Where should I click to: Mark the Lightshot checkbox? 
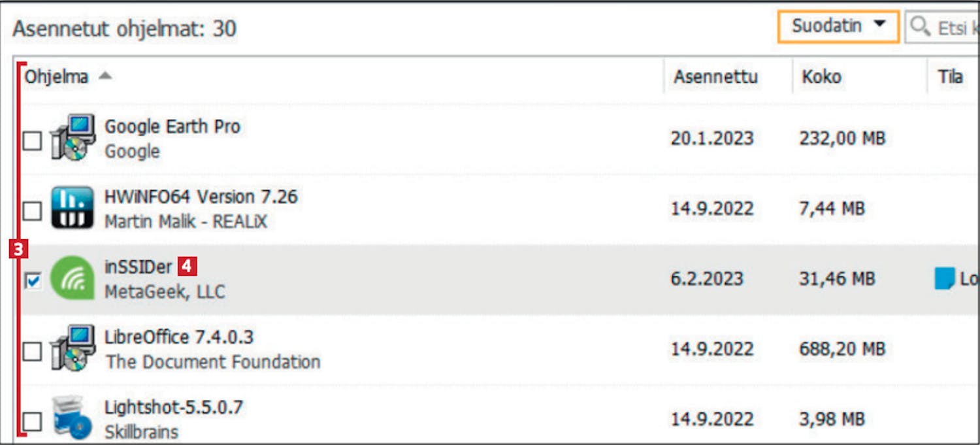pos(32,421)
